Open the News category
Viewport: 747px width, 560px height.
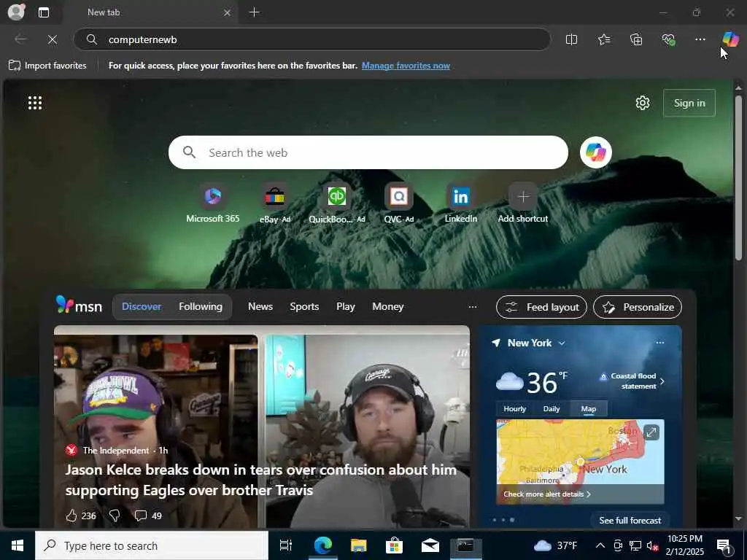click(260, 307)
